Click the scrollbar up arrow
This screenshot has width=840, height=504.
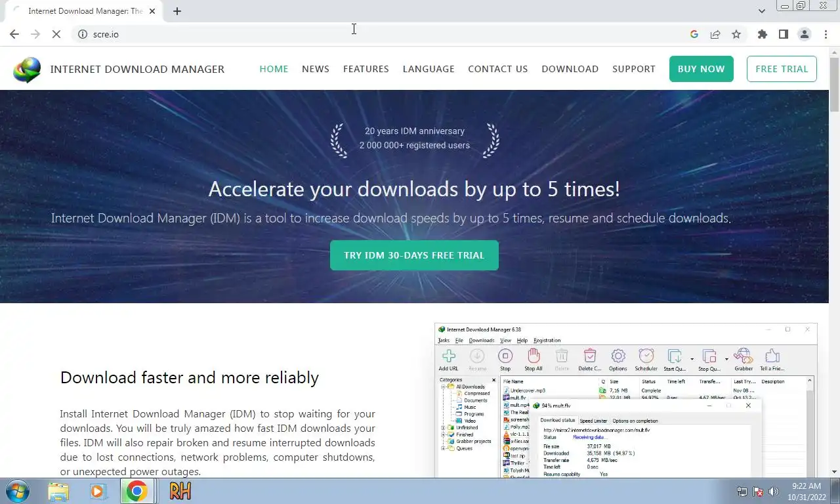pos(834,52)
